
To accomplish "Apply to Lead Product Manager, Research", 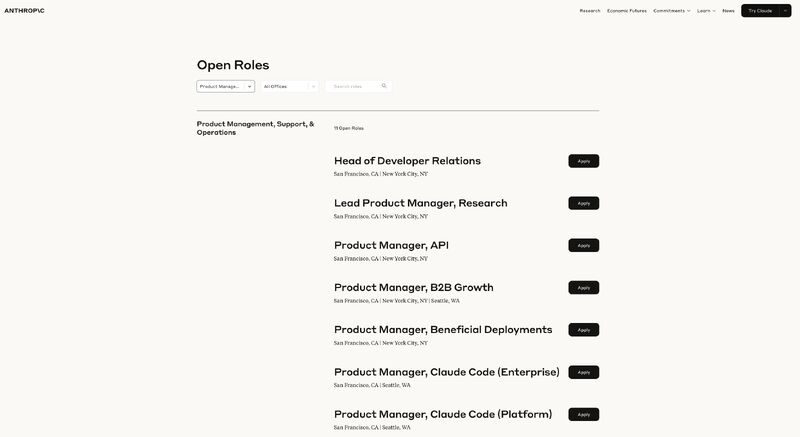I will coord(584,203).
